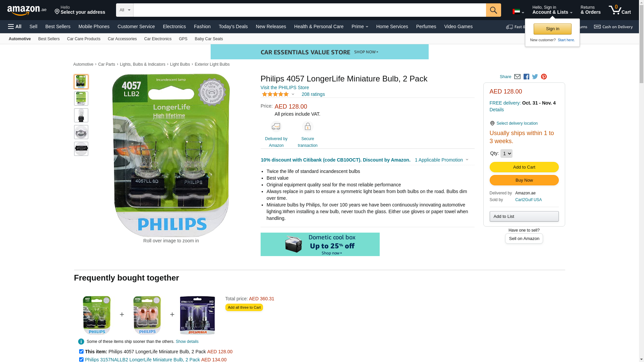The width and height of the screenshot is (644, 362).
Task: Select the third product thumbnail image
Action: pyautogui.click(x=81, y=115)
